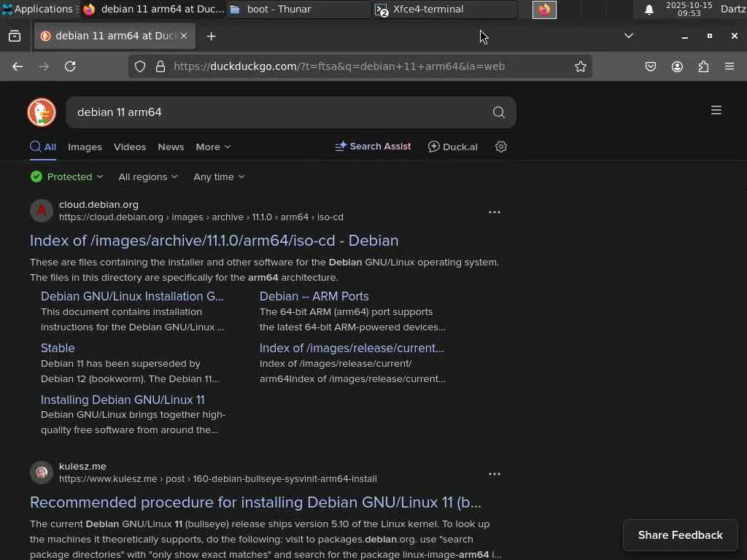The image size is (747, 560).
Task: Switch to News results tab
Action: pos(171,147)
